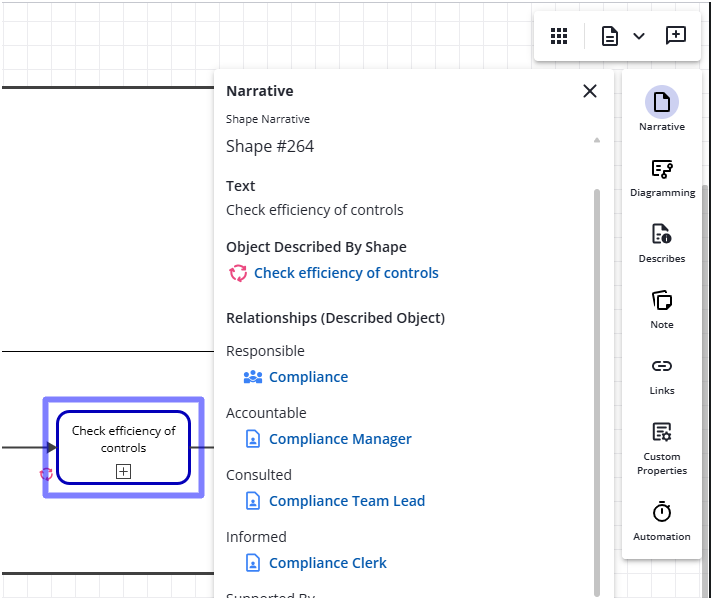Open the Compliance Team Lead link

(347, 501)
